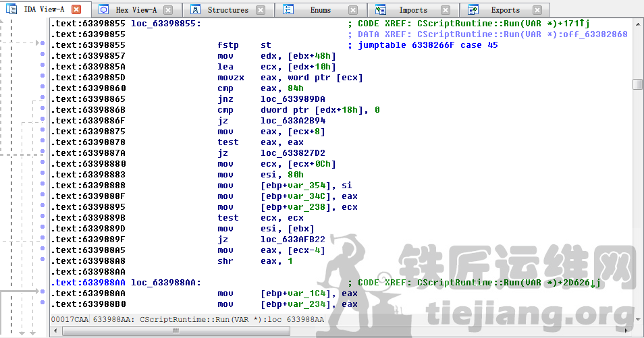Select the fstp st instruction
The image size is (644, 338).
(x=244, y=45)
